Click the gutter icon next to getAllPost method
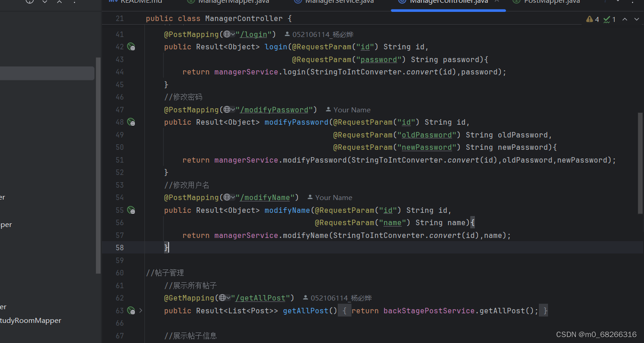The width and height of the screenshot is (644, 343). 131,311
